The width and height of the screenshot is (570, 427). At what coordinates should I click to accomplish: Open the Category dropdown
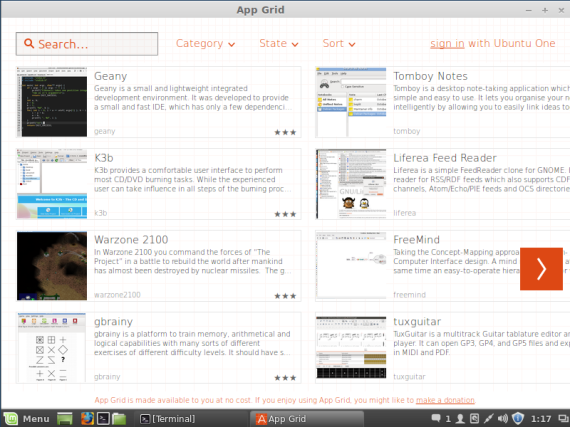point(205,44)
